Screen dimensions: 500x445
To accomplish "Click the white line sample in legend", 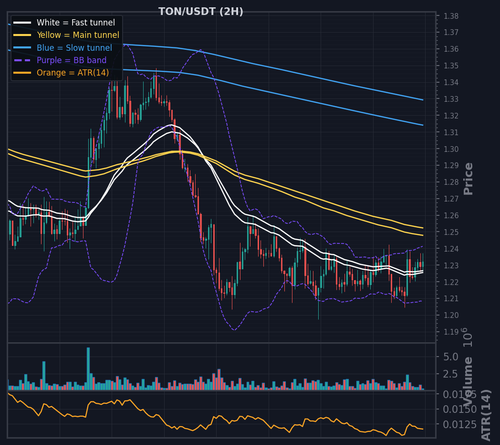I will [22, 23].
